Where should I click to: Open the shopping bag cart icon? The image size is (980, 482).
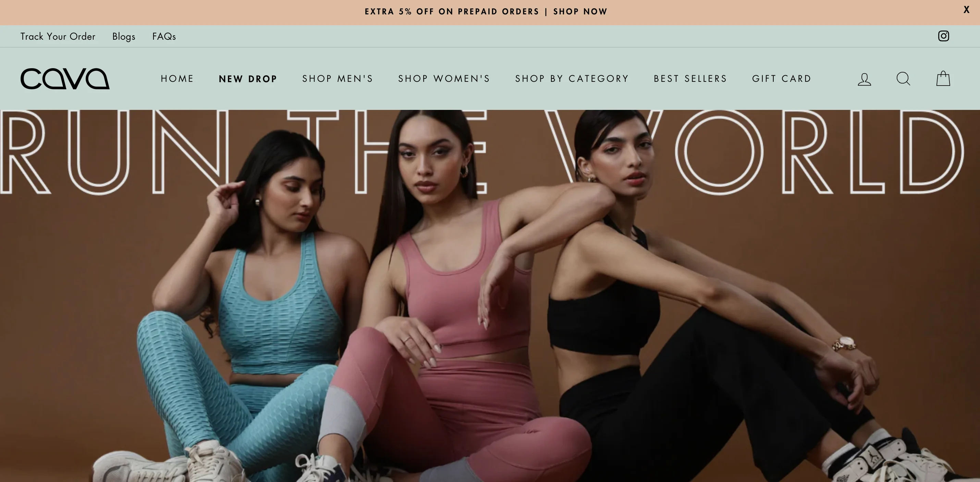pyautogui.click(x=943, y=78)
